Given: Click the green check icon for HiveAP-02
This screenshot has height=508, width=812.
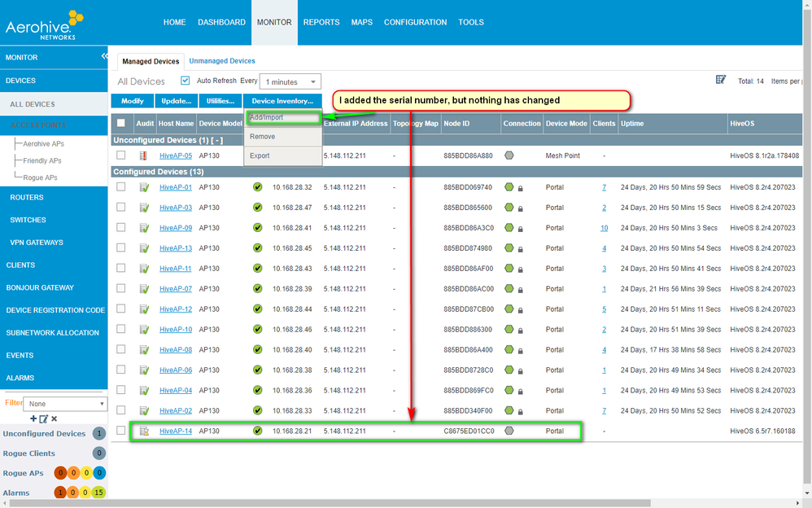Looking at the screenshot, I should [x=257, y=410].
